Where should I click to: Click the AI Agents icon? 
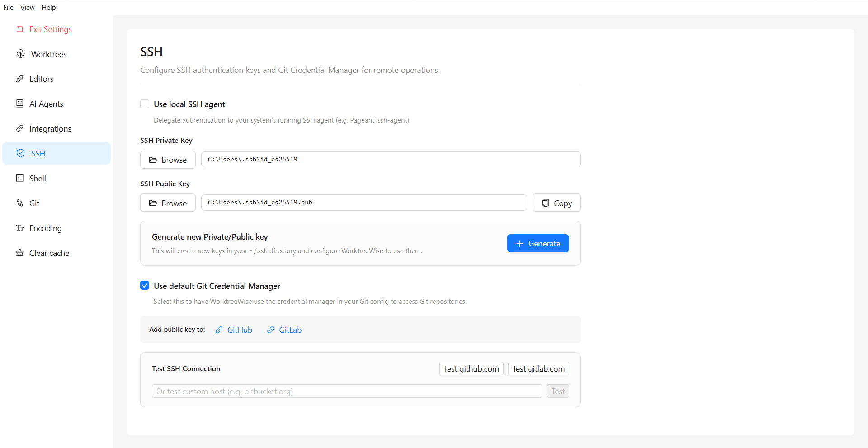[x=20, y=104]
